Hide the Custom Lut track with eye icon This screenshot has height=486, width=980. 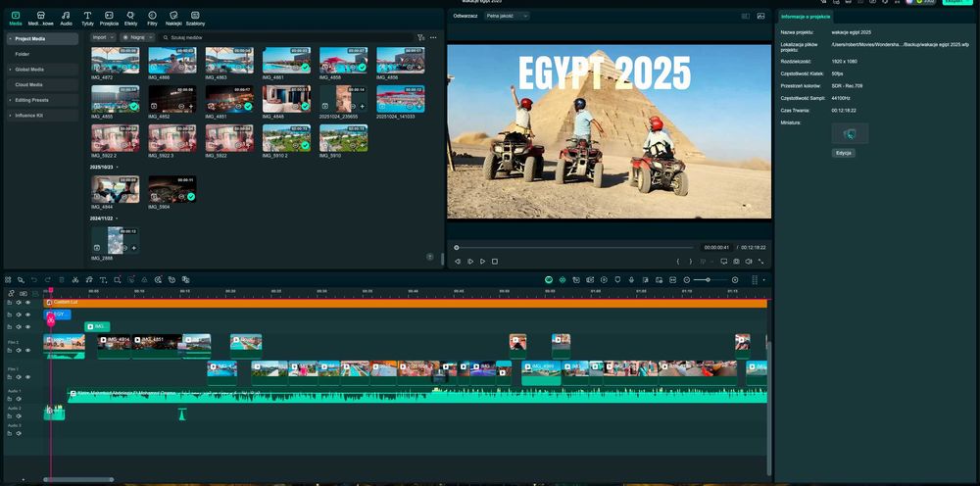28,303
